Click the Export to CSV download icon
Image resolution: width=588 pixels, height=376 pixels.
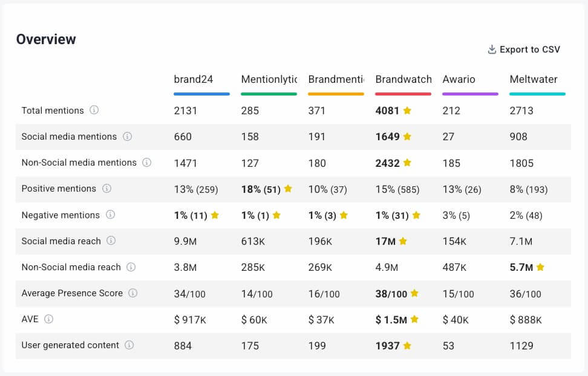(492, 50)
